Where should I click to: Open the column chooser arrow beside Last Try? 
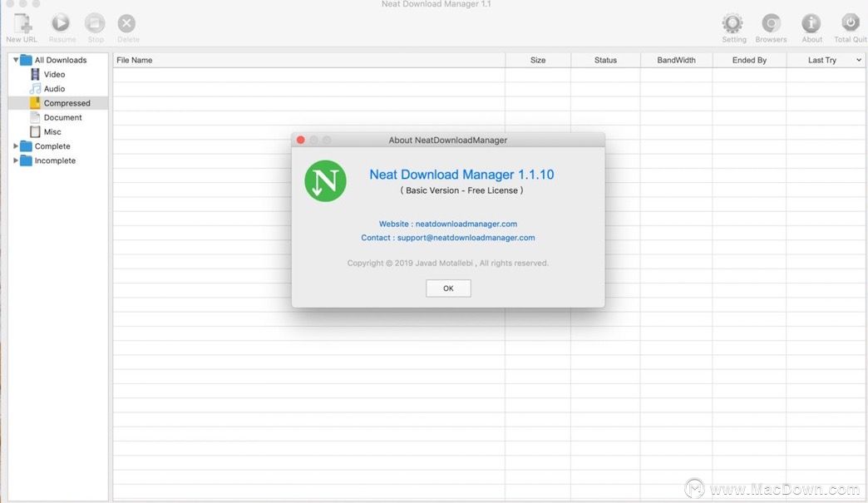pyautogui.click(x=859, y=60)
